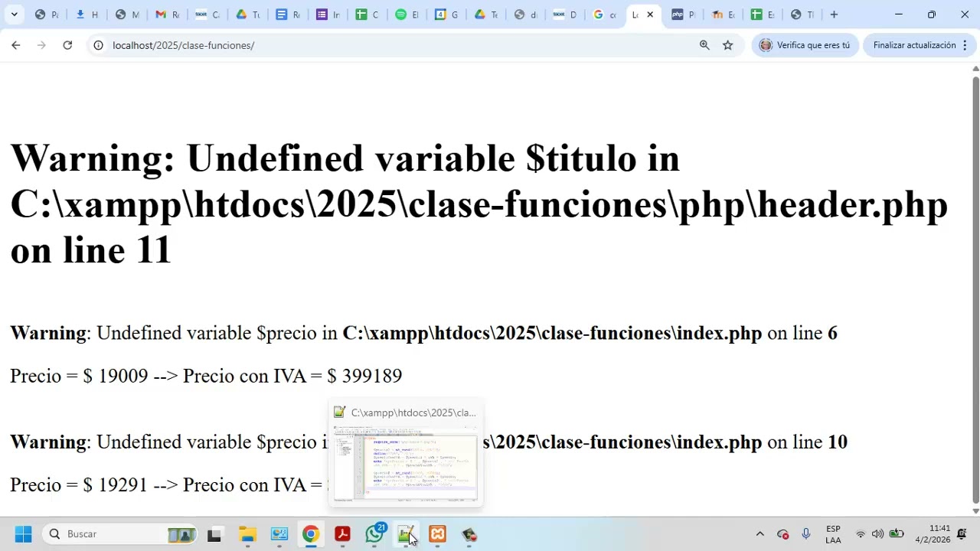Click the "Undefined variable $titulo" warning heading
Screen dimensions: 980x551
point(479,204)
